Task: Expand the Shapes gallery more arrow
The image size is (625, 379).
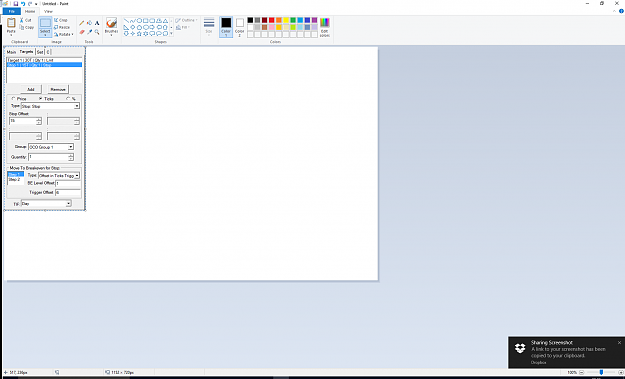Action: (171, 34)
